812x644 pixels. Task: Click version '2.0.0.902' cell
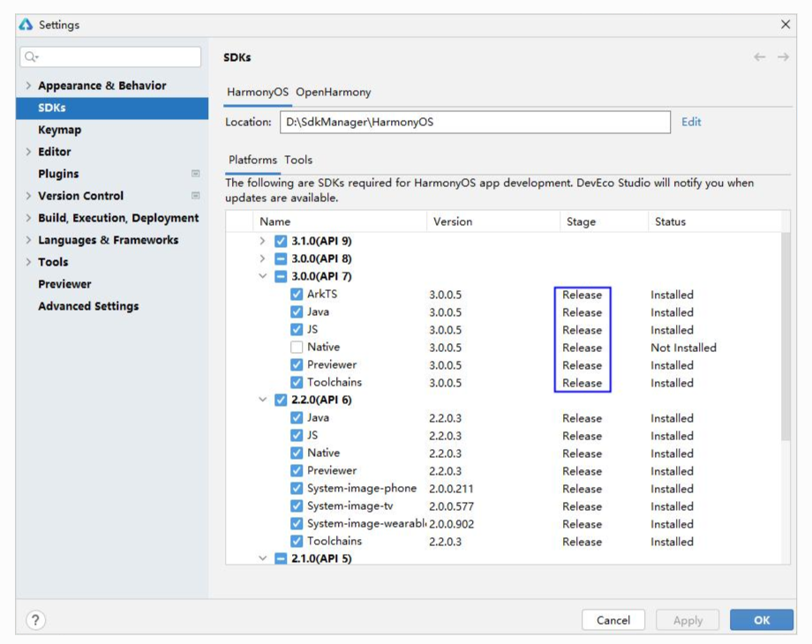451,524
